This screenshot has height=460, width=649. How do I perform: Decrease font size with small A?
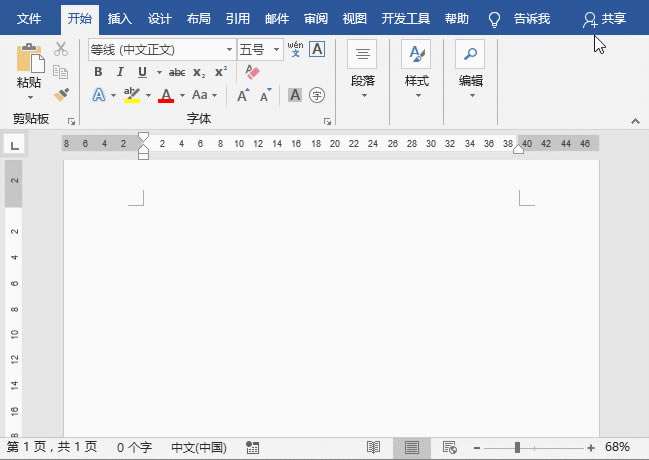265,95
